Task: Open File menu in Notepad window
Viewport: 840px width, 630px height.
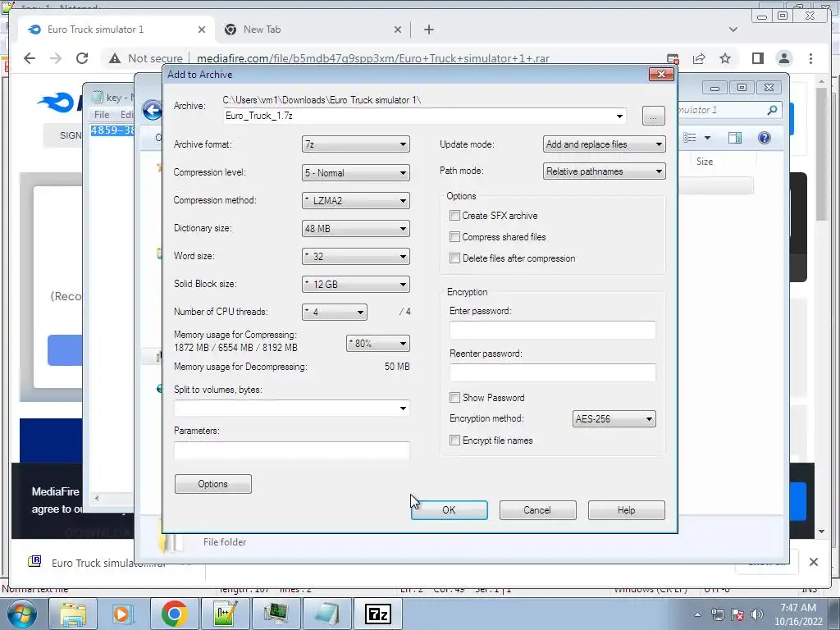Action: (x=101, y=115)
